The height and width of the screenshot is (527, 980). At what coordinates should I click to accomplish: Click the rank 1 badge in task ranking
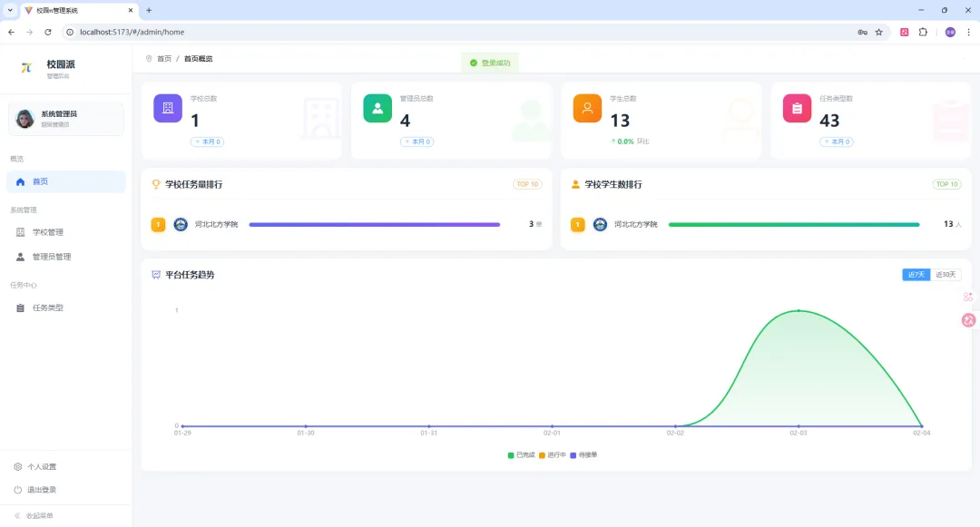click(158, 224)
